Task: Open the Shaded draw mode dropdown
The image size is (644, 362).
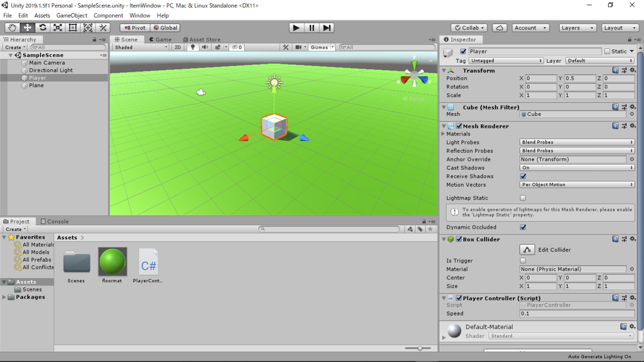Action: pos(141,47)
